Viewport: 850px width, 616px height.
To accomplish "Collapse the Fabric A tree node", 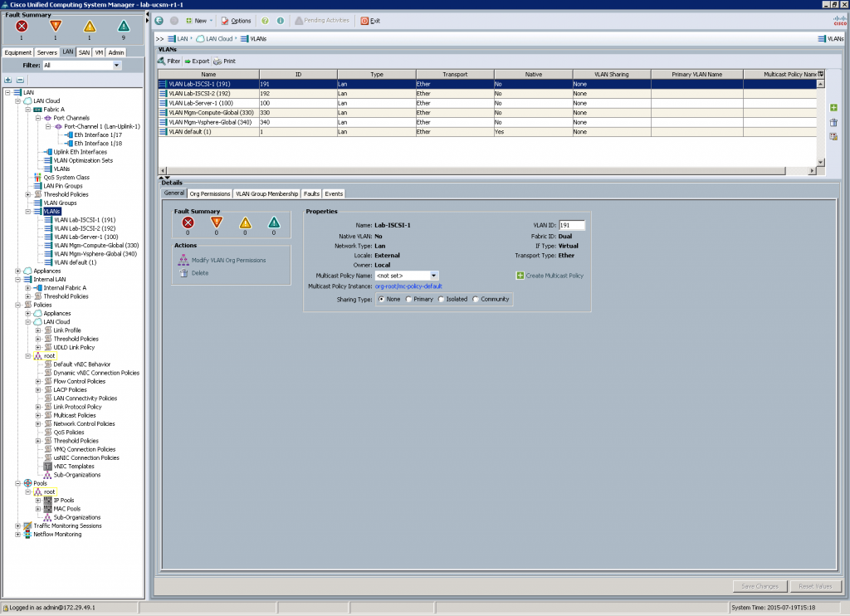I will tap(27, 110).
